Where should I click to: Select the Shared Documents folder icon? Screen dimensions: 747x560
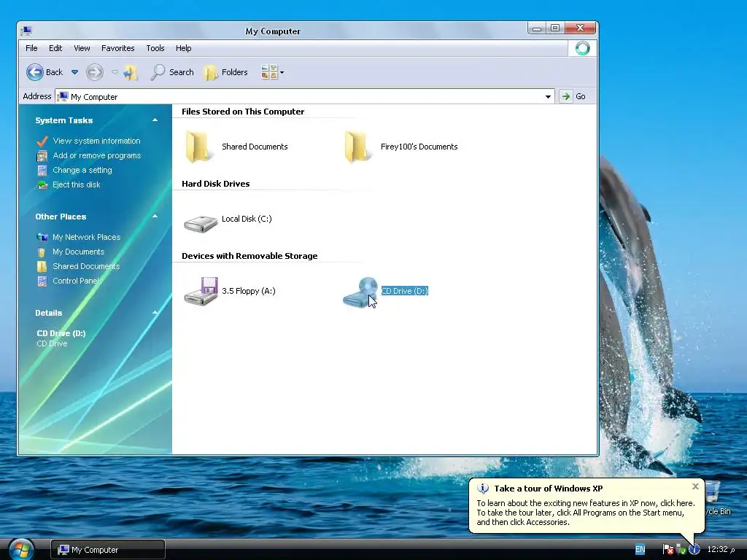coord(198,147)
